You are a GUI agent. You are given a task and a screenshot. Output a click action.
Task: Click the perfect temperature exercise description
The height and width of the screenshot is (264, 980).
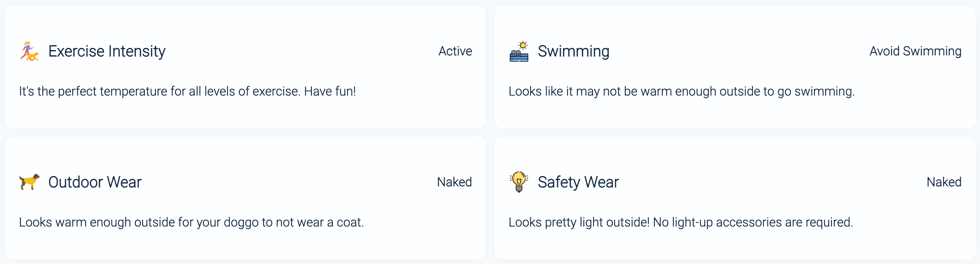pyautogui.click(x=187, y=91)
